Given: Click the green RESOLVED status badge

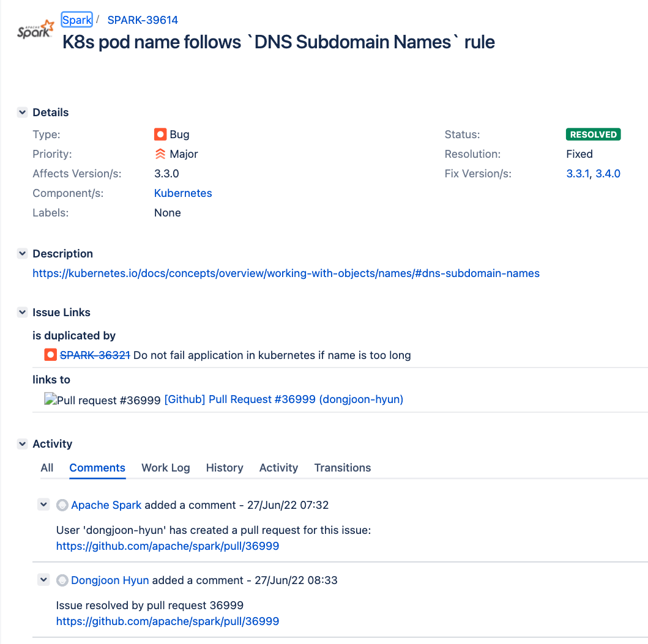Looking at the screenshot, I should [x=592, y=134].
